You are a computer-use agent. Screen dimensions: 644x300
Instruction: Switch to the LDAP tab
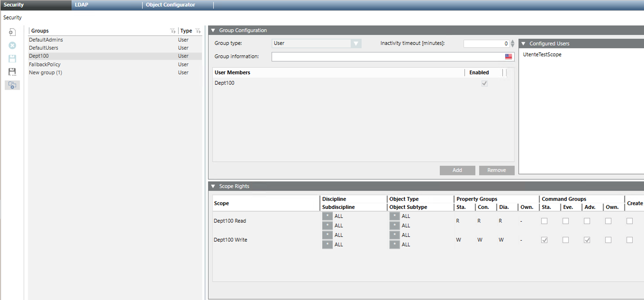point(81,5)
